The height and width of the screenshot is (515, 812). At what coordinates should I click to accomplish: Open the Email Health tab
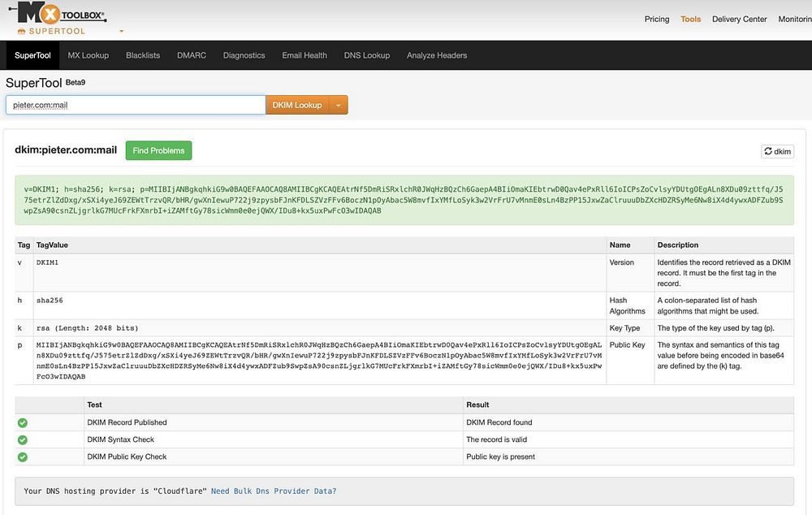coord(304,55)
